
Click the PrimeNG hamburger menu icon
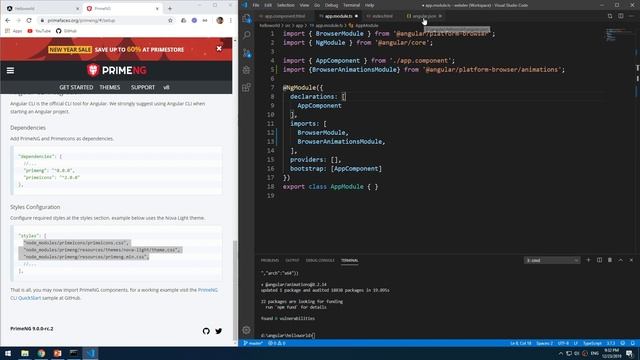10,71
